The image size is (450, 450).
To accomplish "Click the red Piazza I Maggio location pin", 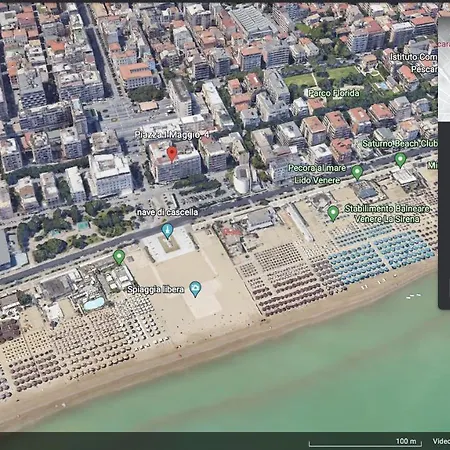I will 172,154.
